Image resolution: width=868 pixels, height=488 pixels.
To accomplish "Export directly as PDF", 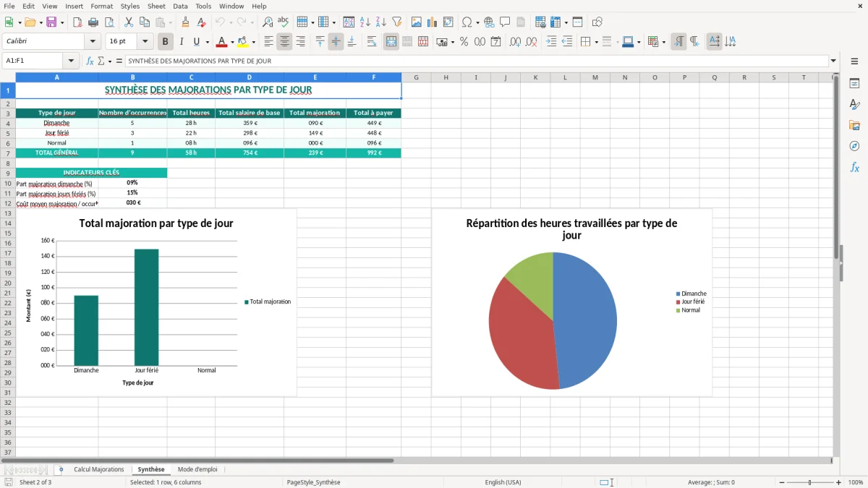I will [77, 22].
